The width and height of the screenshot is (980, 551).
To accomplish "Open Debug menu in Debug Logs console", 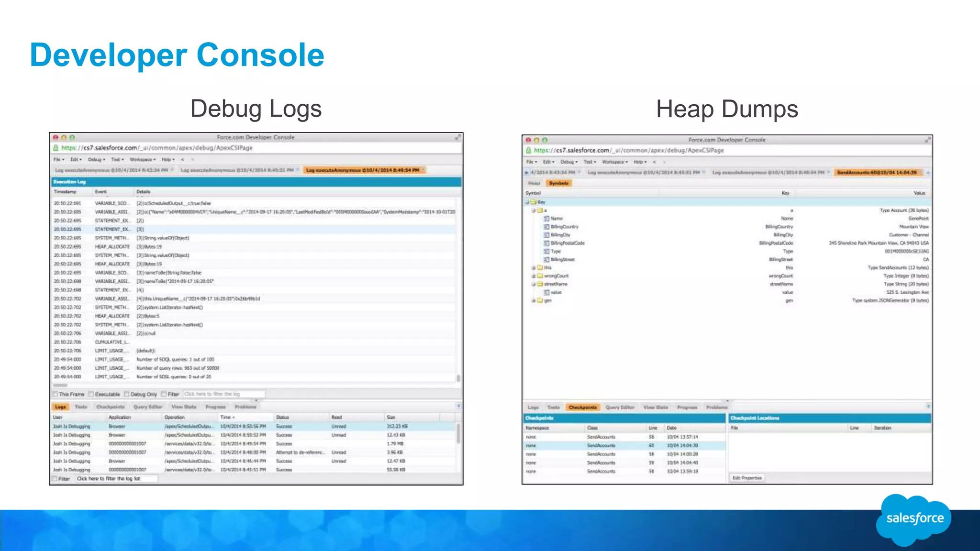I will [96, 159].
